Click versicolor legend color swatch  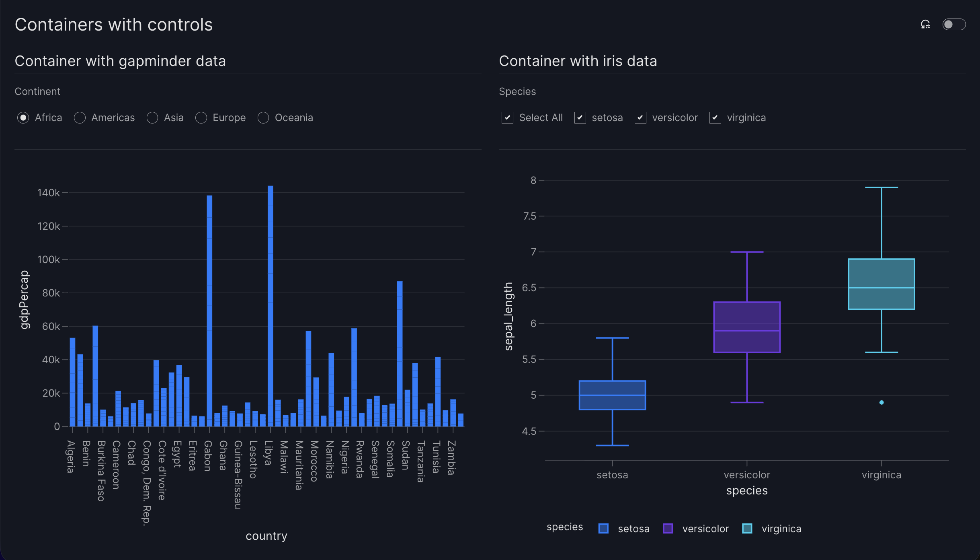coord(668,529)
